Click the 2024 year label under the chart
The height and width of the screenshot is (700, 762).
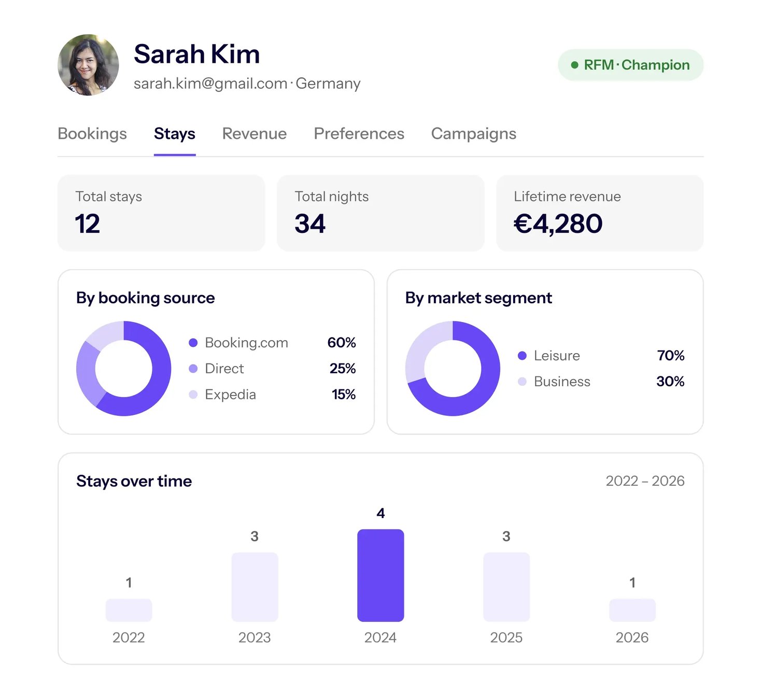[380, 638]
